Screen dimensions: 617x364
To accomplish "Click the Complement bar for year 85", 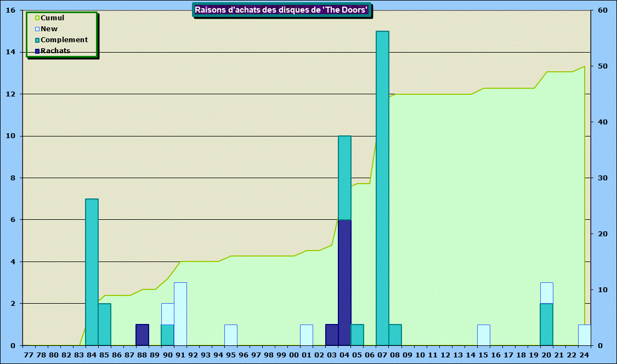I will click(x=104, y=325).
